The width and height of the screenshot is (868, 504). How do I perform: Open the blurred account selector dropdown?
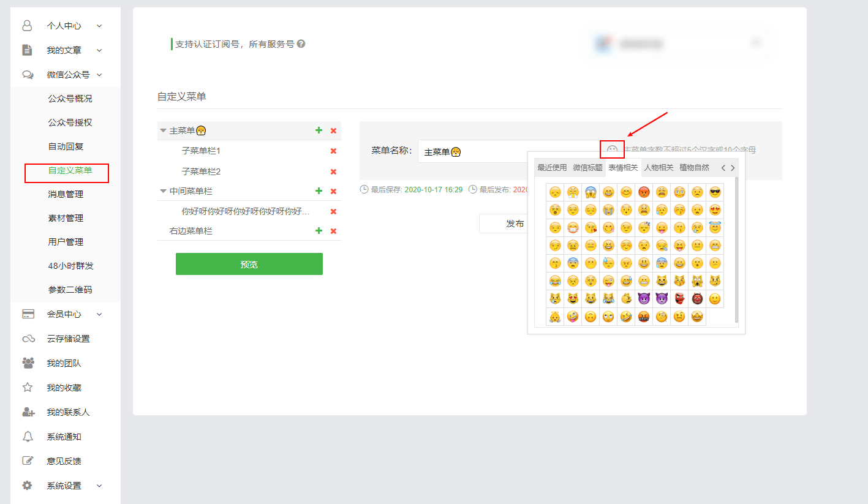click(x=678, y=43)
